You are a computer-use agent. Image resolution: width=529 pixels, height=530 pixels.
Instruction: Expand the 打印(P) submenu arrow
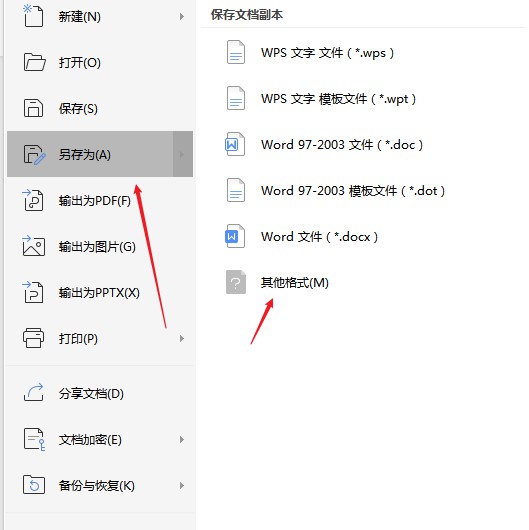(x=182, y=338)
